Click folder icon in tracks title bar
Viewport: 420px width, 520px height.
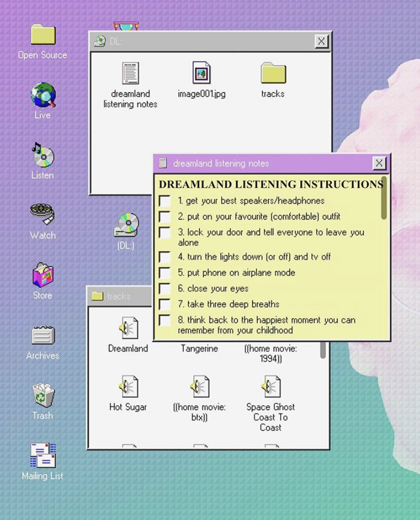tap(97, 296)
